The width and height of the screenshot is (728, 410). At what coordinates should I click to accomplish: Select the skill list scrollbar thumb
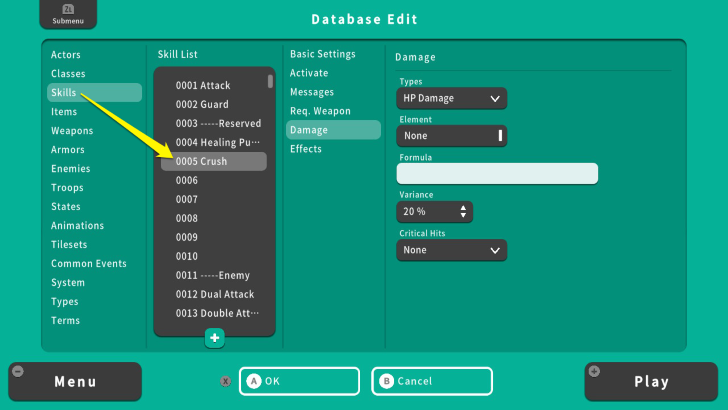pyautogui.click(x=270, y=81)
